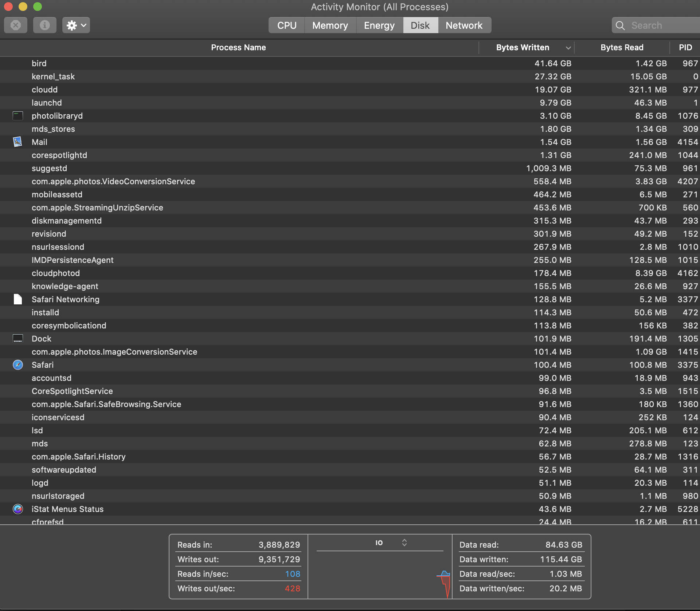This screenshot has height=611, width=700.
Task: Select com.apple.Safari.SafeBrowsing.Service row
Action: pos(350,404)
